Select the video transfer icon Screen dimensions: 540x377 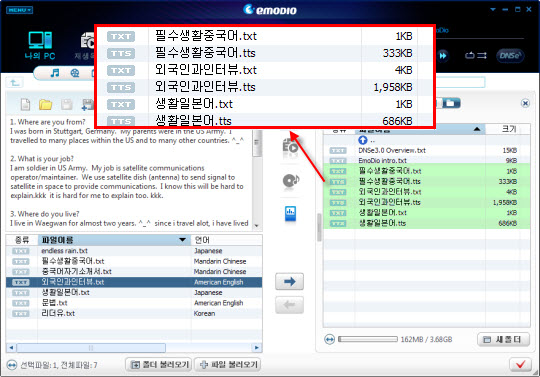290,148
